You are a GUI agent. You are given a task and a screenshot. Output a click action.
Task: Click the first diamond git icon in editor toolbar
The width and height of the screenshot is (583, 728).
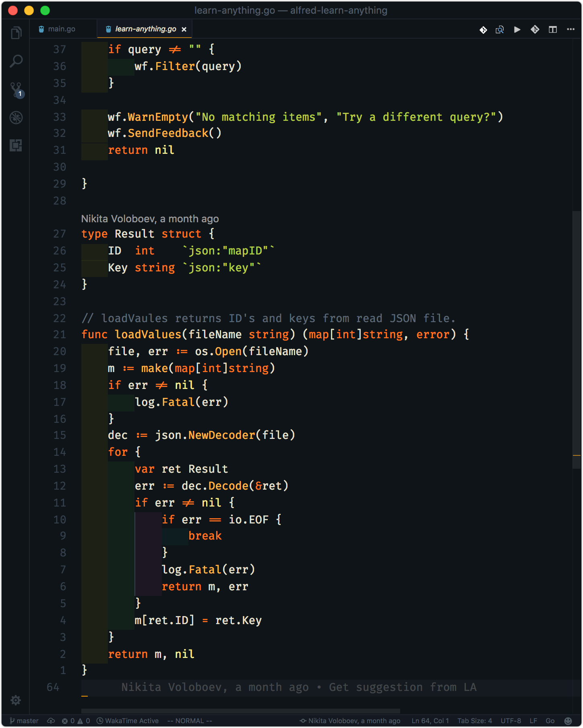[x=483, y=29]
